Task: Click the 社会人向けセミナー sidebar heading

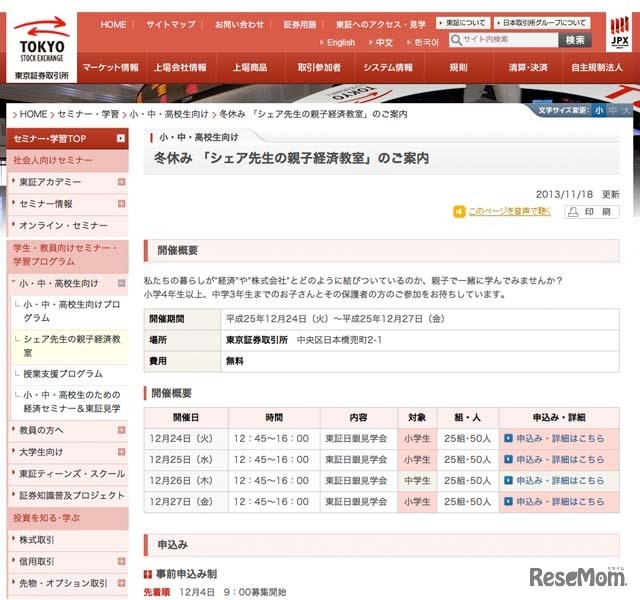Action: click(67, 160)
